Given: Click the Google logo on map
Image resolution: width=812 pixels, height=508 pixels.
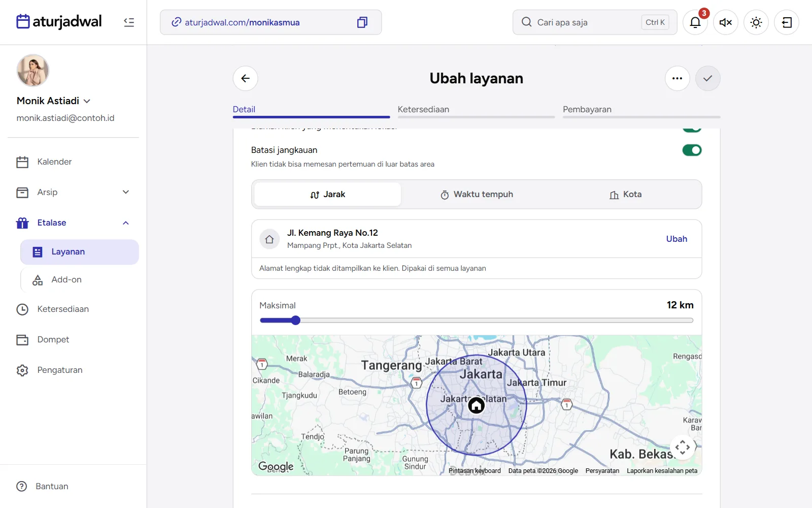Looking at the screenshot, I should point(276,466).
